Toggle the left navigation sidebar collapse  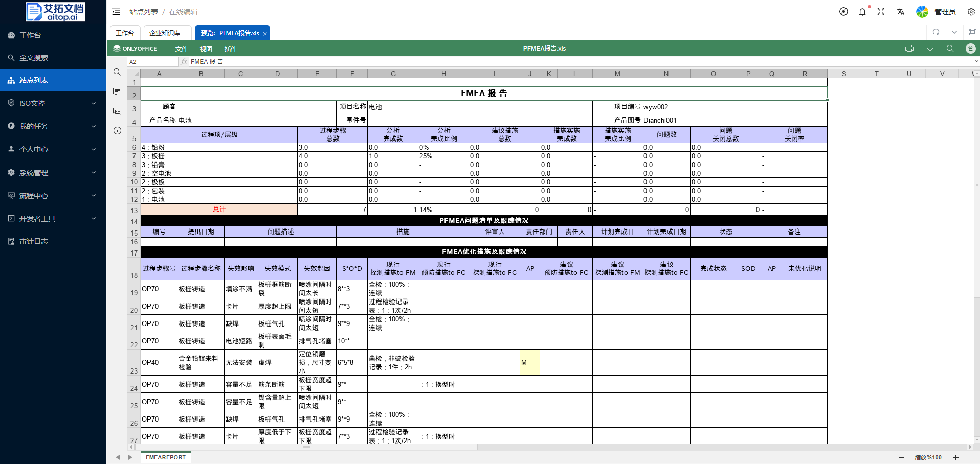[x=116, y=12]
